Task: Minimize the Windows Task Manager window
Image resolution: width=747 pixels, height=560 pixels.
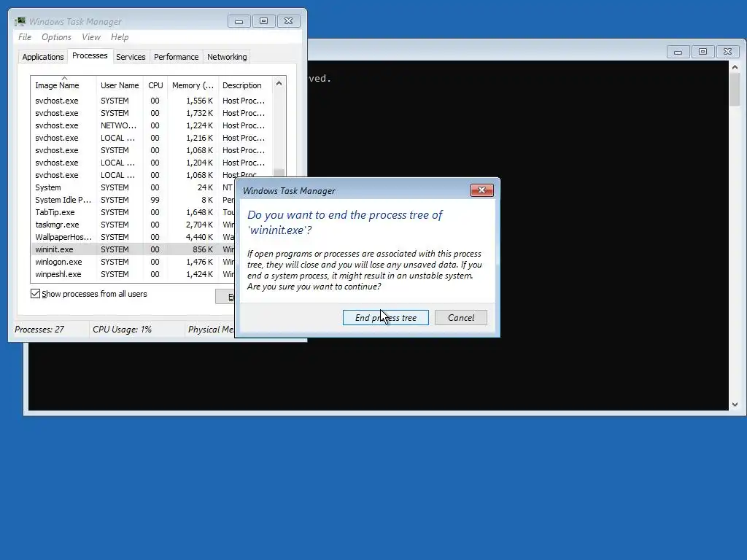Action: pyautogui.click(x=239, y=21)
